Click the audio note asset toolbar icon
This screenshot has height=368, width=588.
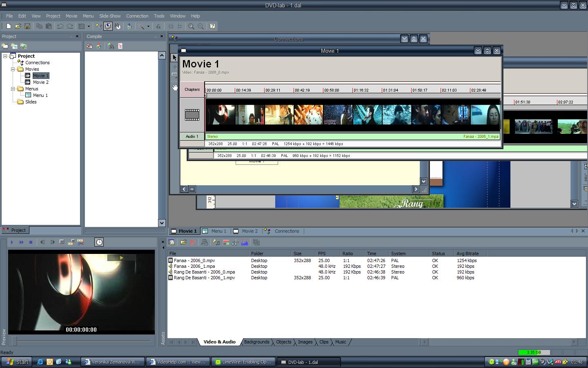pyautogui.click(x=216, y=242)
